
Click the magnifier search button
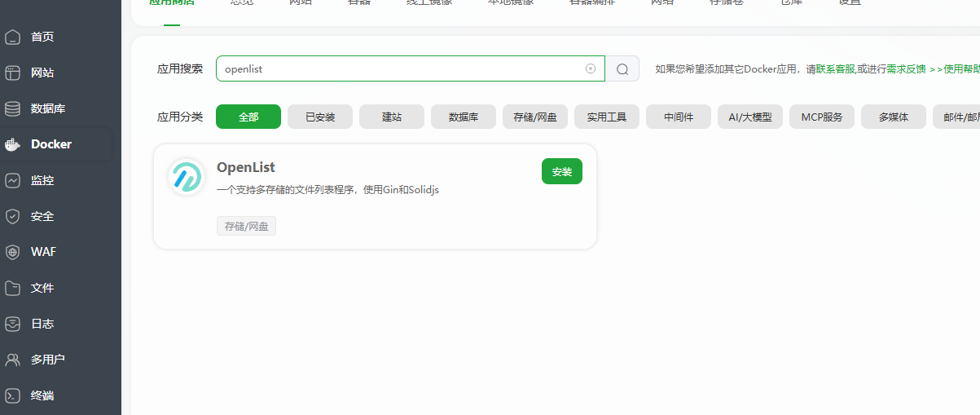(x=622, y=69)
